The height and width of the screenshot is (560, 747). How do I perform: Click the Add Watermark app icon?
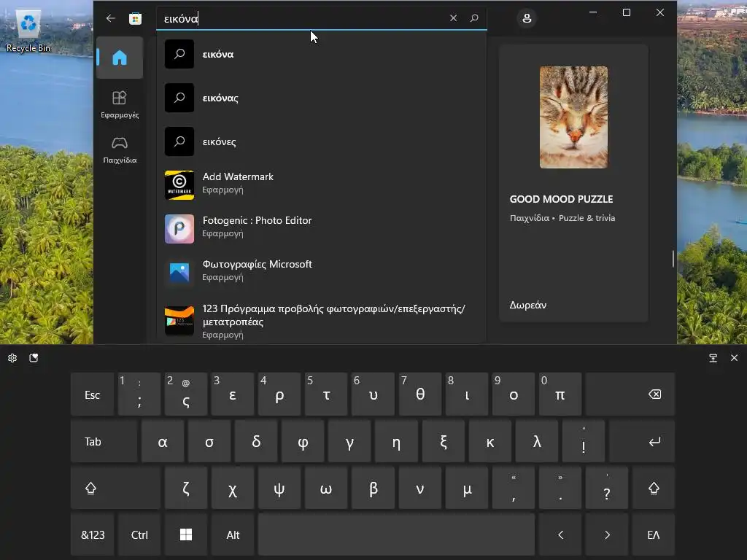(179, 185)
